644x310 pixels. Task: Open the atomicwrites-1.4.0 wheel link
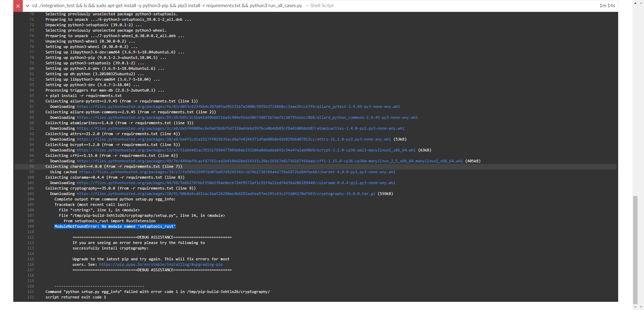tap(240, 128)
